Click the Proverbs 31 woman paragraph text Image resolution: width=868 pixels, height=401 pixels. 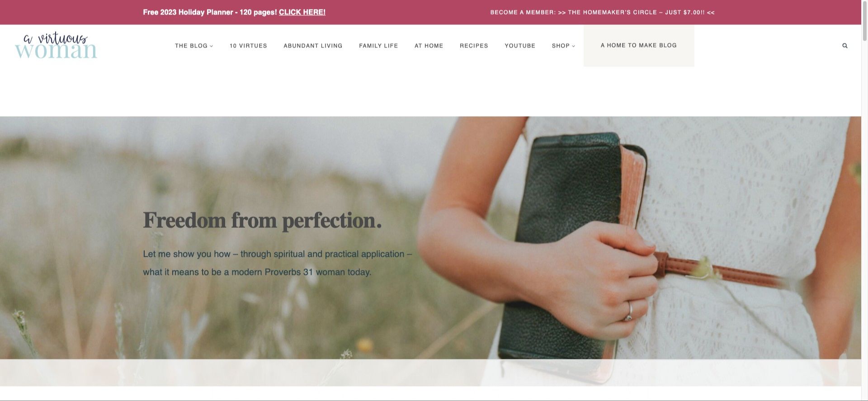pyautogui.click(x=277, y=263)
